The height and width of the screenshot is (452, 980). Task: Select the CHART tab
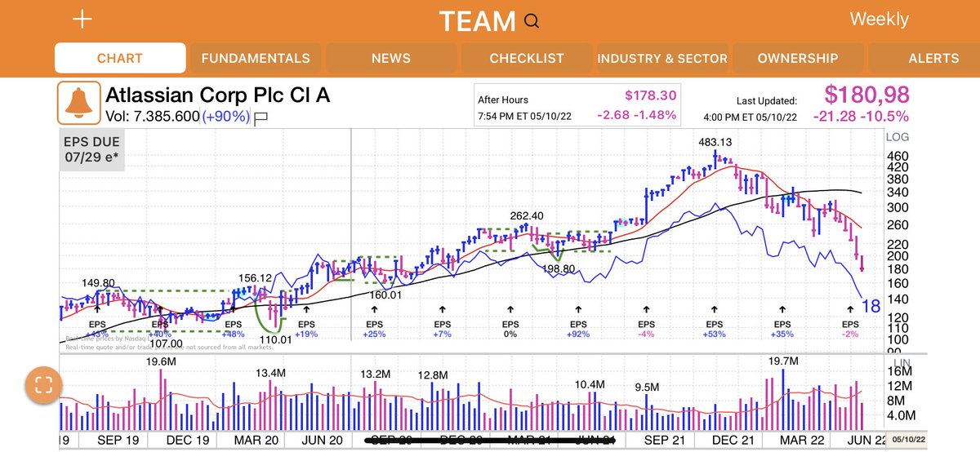click(119, 58)
